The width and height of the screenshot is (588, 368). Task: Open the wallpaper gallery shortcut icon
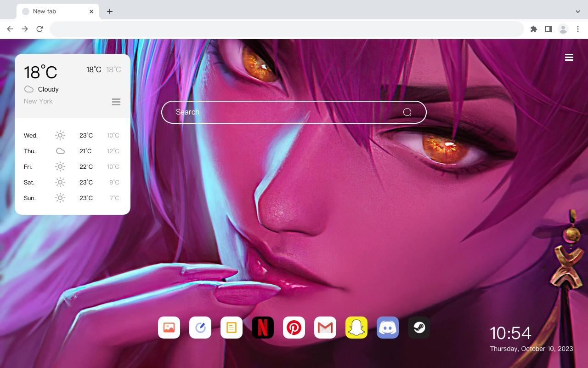point(169,328)
